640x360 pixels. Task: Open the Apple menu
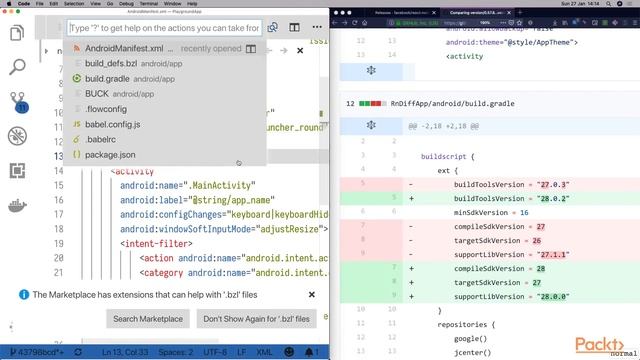(9, 3)
